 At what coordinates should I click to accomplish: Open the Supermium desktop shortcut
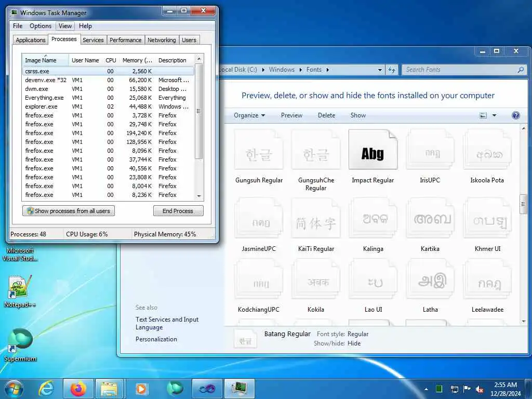point(20,345)
